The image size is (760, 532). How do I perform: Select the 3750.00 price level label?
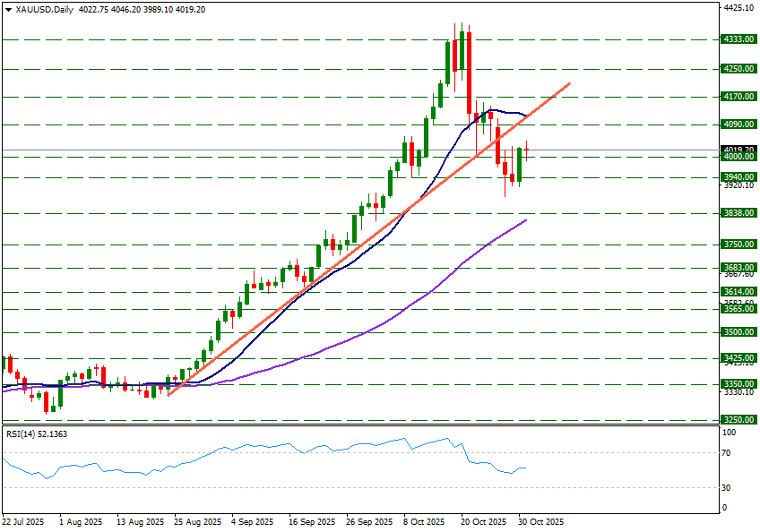pyautogui.click(x=738, y=245)
